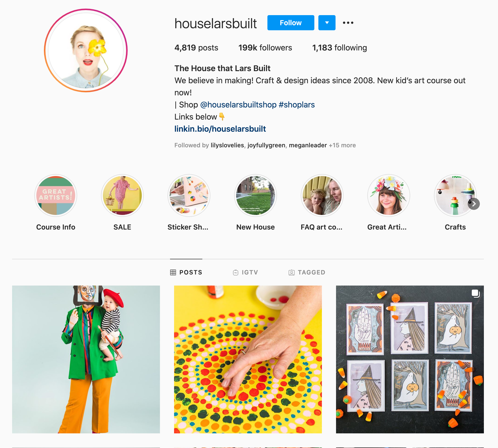Open the Halloween cards carousel post

coord(410,359)
